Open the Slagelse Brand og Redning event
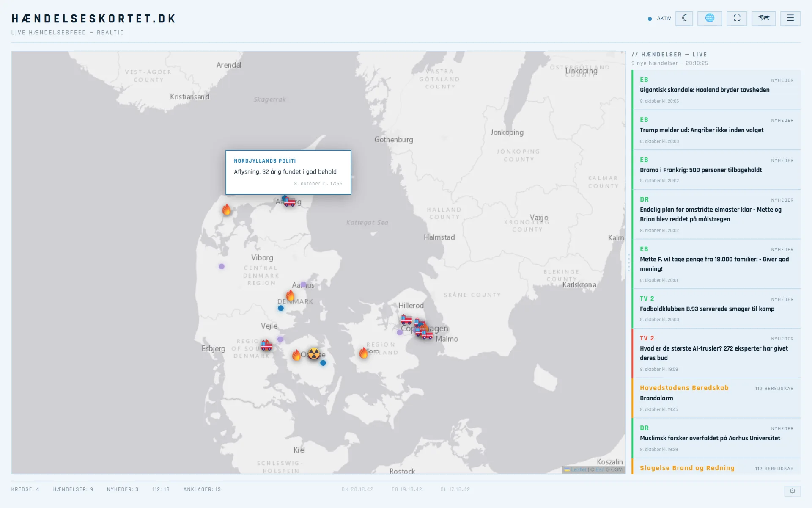The height and width of the screenshot is (508, 812). 716,466
